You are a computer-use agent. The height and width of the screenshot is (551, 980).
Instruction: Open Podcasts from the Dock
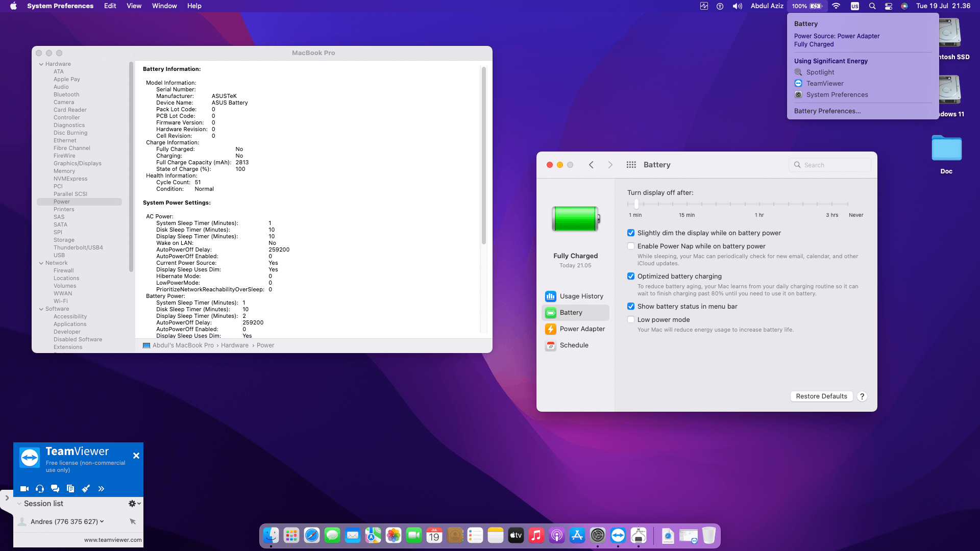coord(557,535)
